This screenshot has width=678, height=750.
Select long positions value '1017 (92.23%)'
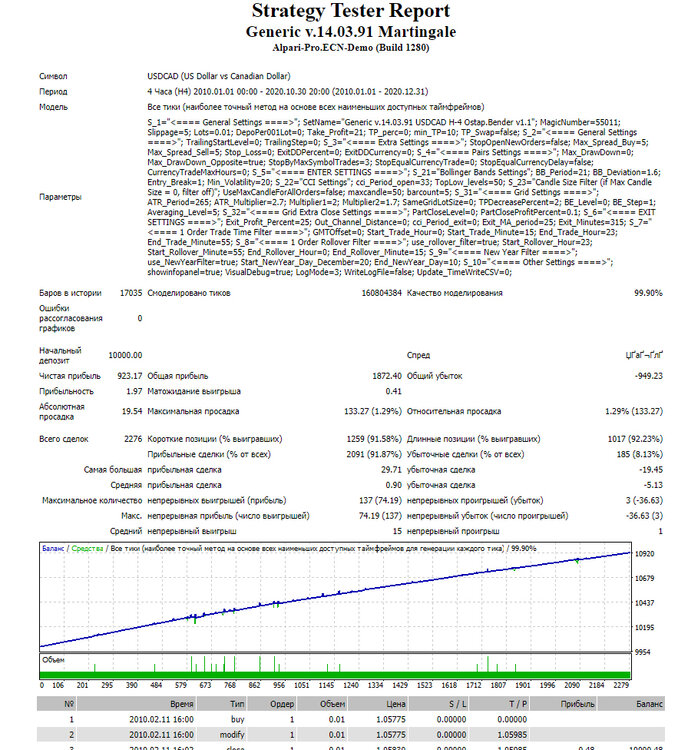635,439
